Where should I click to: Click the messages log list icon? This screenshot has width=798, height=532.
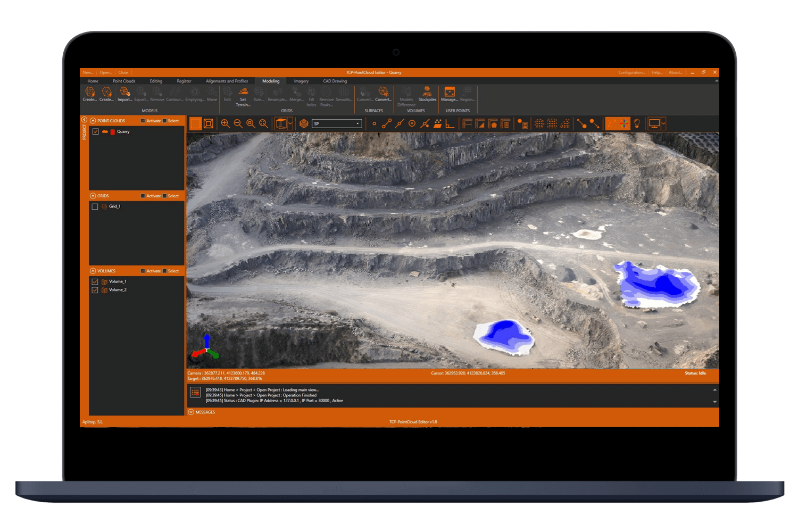[x=195, y=393]
